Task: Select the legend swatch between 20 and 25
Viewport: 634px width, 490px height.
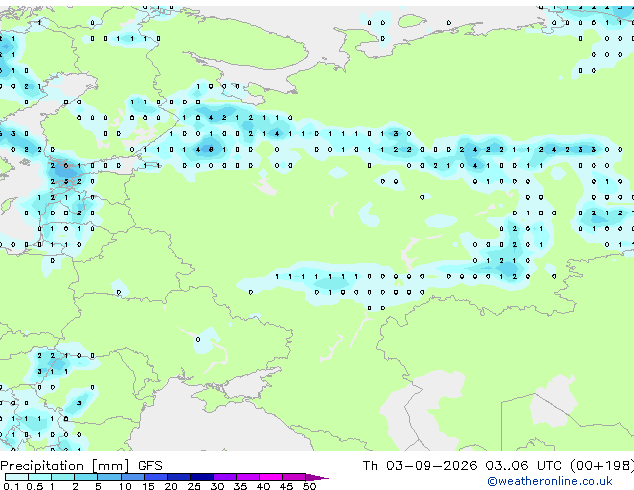Action: [178, 477]
